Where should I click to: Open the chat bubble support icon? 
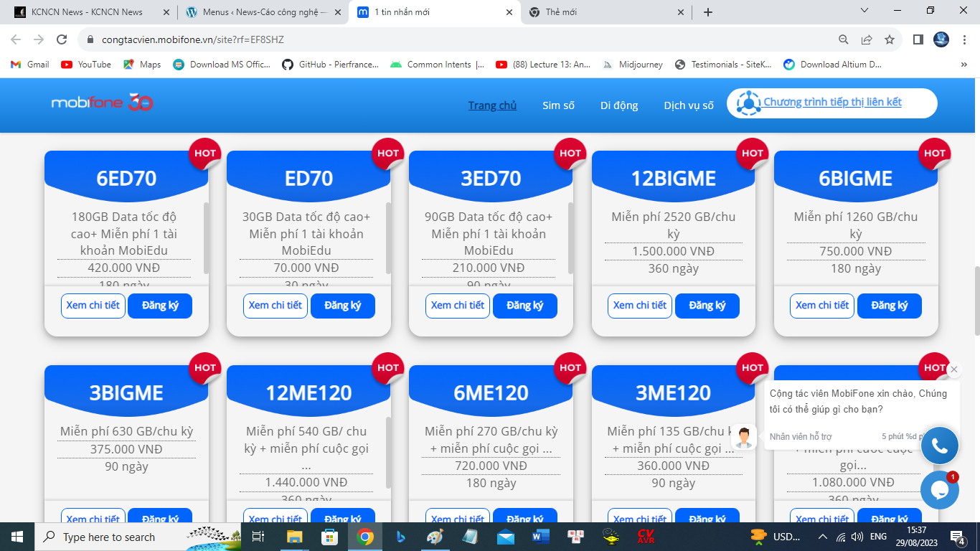point(939,490)
